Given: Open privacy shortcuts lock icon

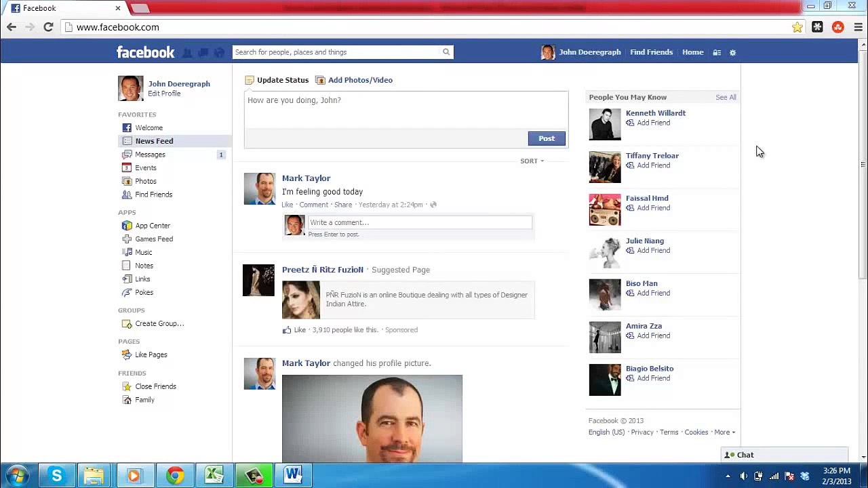Looking at the screenshot, I should pyautogui.click(x=717, y=52).
